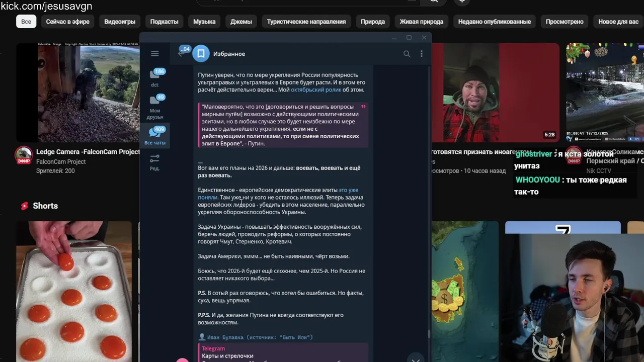
Task: Click the Избранное chat title
Action: tap(229, 54)
